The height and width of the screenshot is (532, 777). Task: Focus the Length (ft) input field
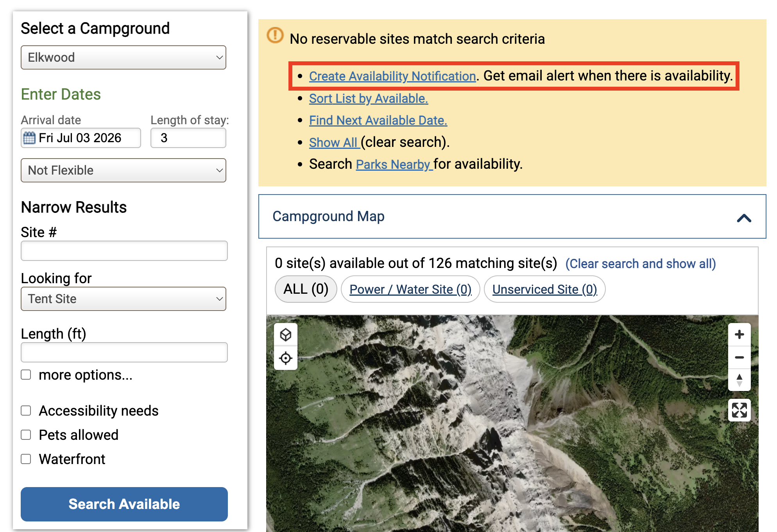click(x=124, y=352)
